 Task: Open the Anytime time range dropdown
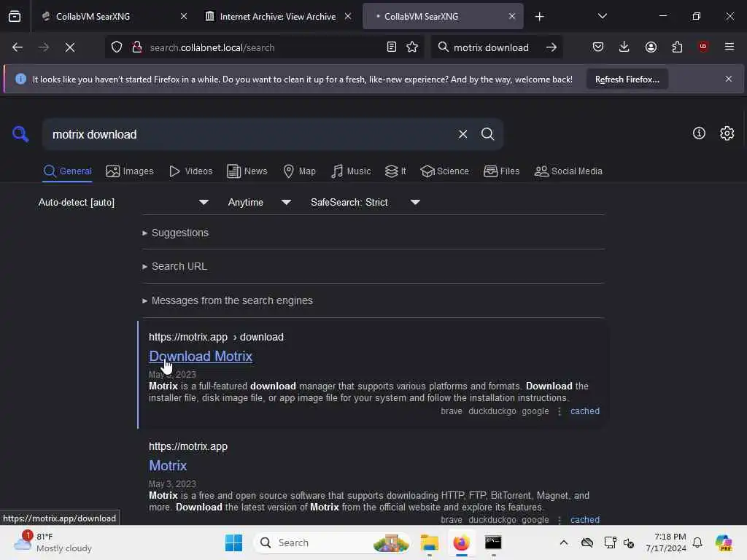pyautogui.click(x=259, y=203)
